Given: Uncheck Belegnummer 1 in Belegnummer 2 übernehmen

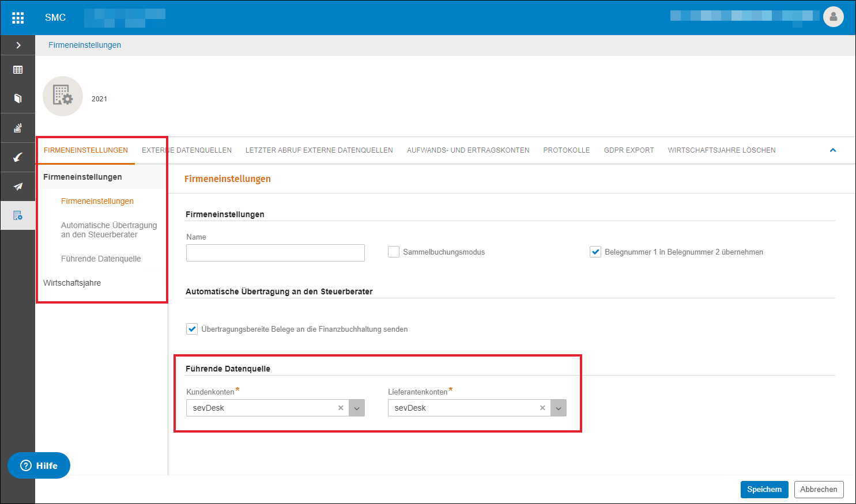Looking at the screenshot, I should coord(595,252).
